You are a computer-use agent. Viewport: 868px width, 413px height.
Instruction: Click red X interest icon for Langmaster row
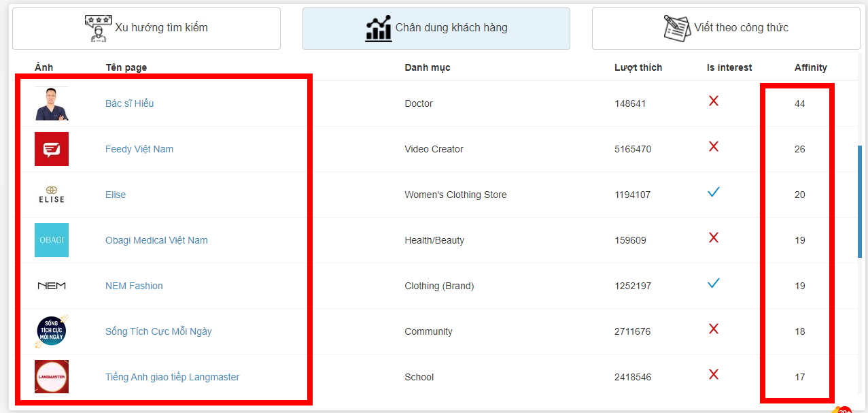714,374
